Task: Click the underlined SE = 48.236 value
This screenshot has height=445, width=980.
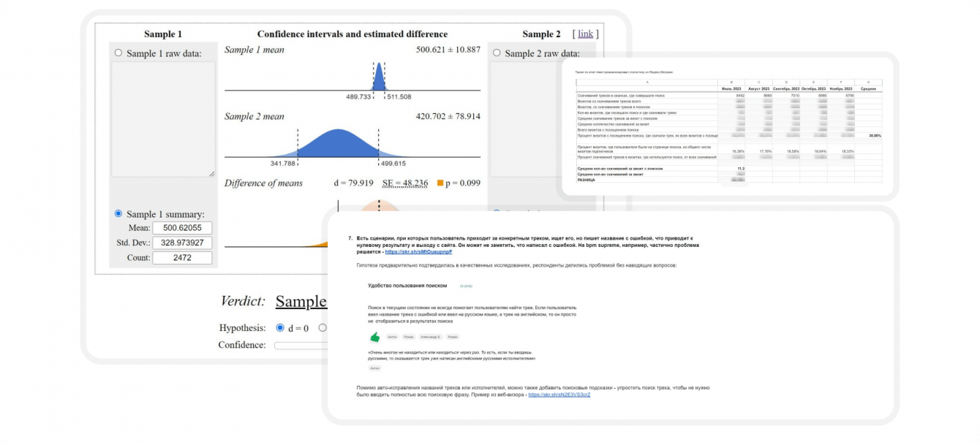Action: point(405,183)
